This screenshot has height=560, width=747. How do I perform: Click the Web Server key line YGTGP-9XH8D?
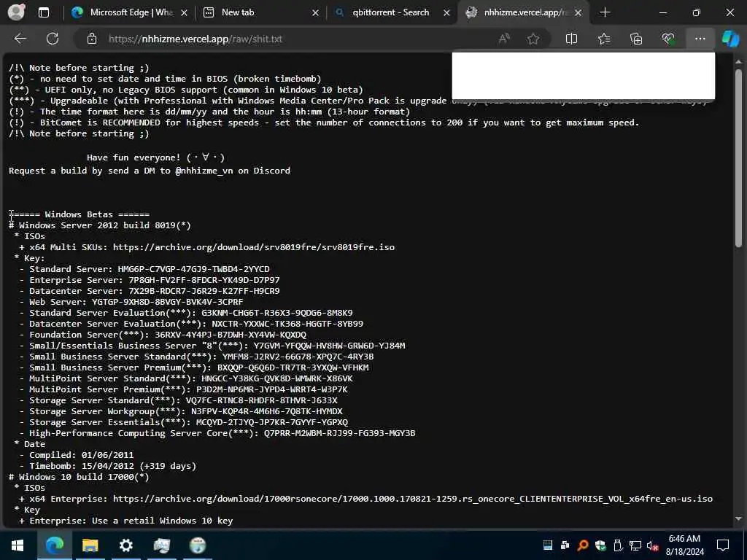tap(131, 302)
